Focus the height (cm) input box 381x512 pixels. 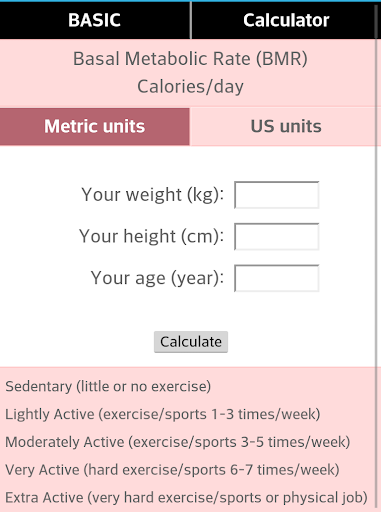[277, 236]
